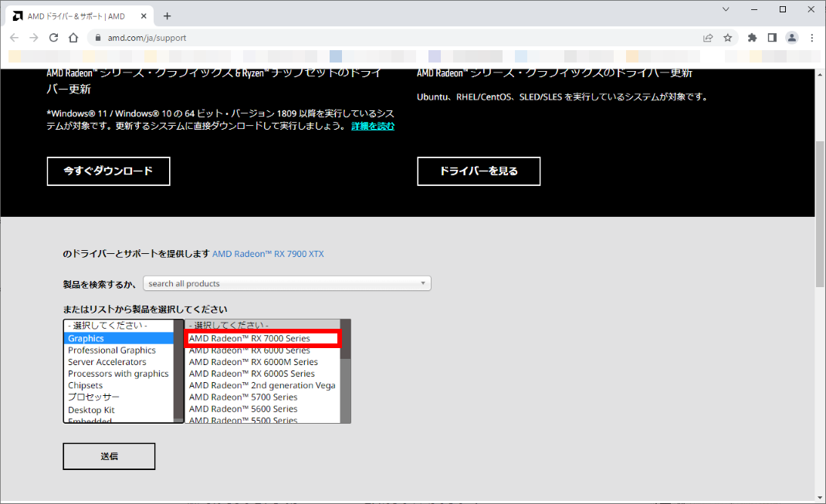View site info via padlock icon

(97, 38)
